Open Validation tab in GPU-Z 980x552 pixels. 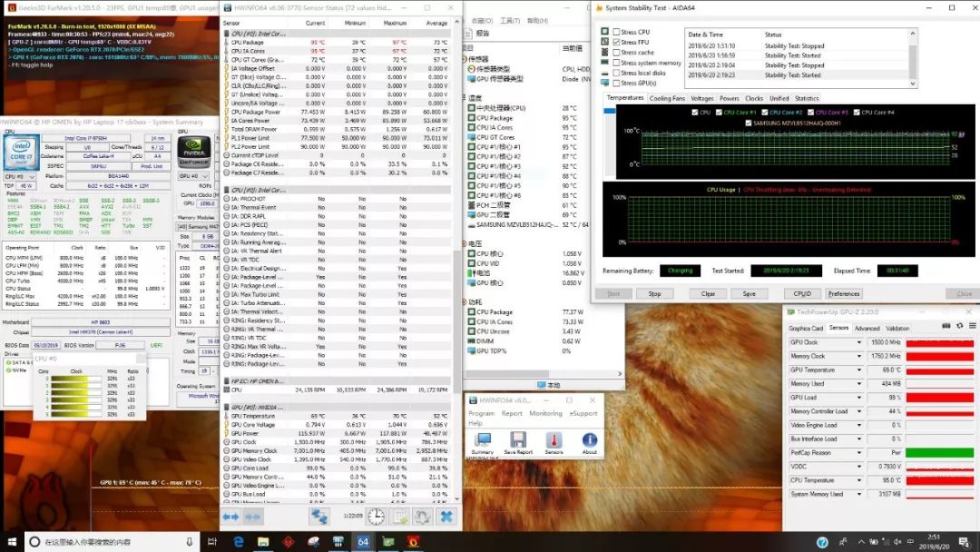click(x=897, y=328)
